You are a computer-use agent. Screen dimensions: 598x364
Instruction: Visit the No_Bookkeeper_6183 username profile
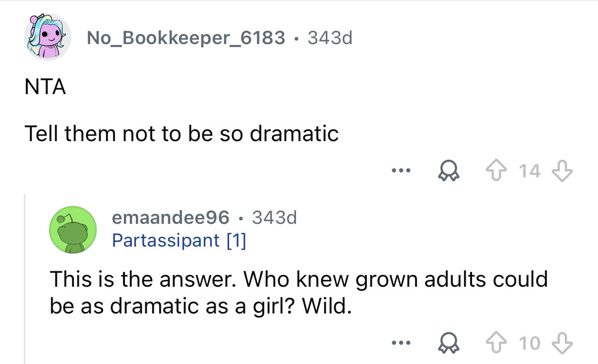186,37
